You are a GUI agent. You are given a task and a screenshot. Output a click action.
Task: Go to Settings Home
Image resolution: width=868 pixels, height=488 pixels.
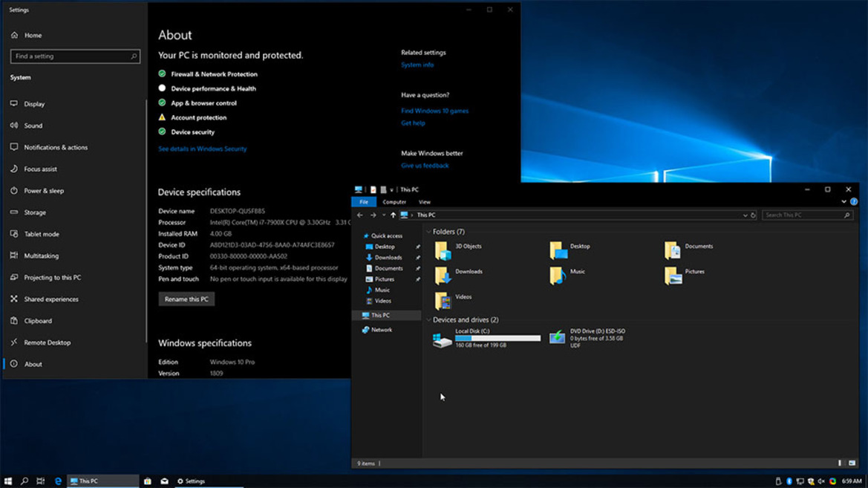point(33,35)
